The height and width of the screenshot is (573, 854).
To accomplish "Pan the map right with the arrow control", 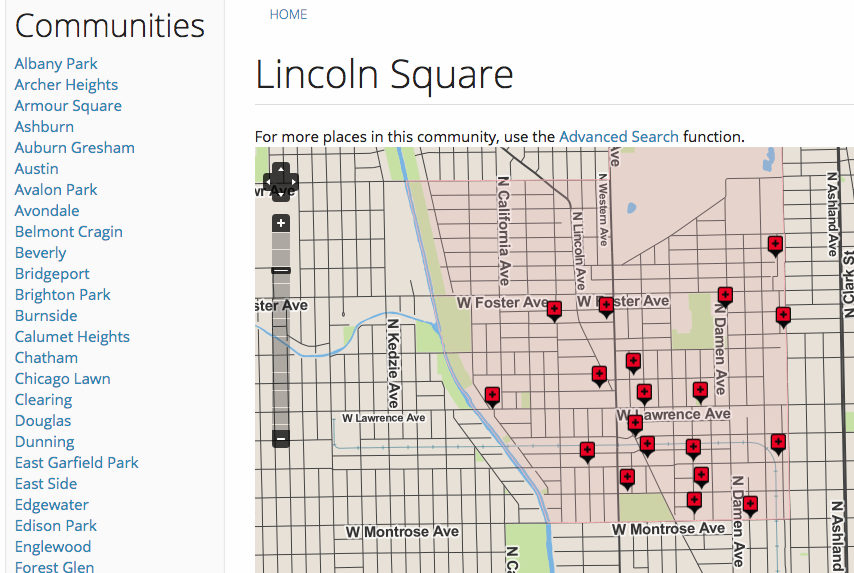I will click(293, 181).
